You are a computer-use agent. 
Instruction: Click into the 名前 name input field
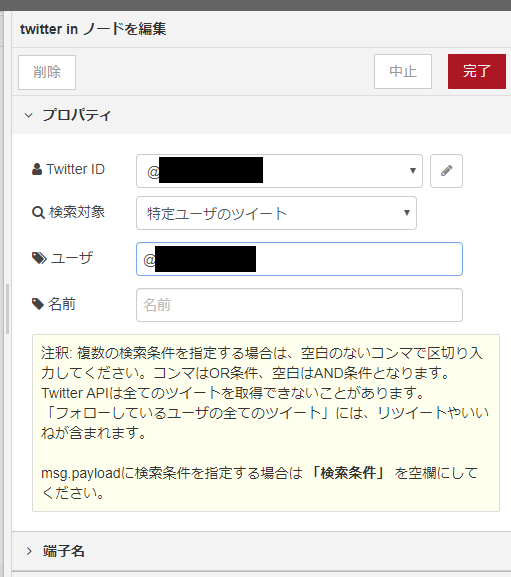click(x=299, y=305)
